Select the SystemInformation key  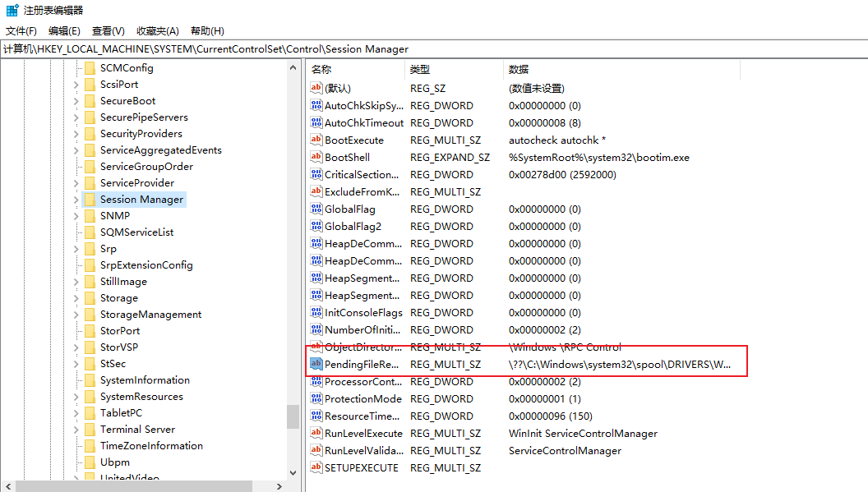[x=145, y=380]
